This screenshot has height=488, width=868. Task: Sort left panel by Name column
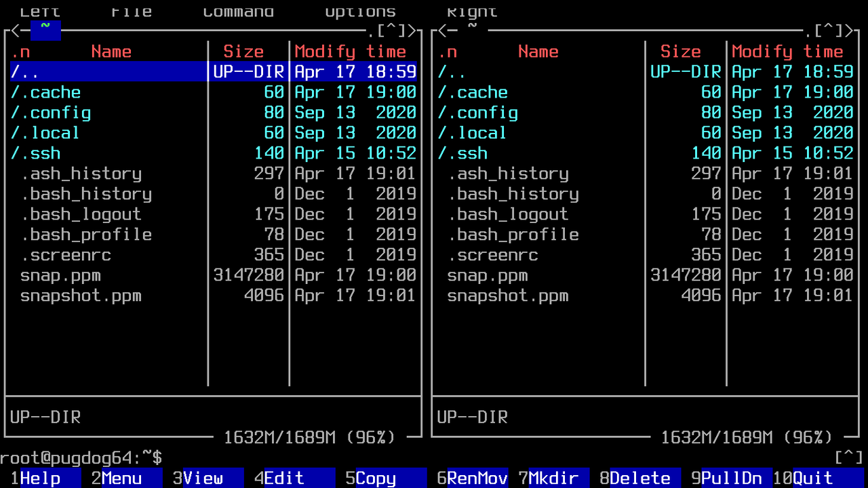click(111, 52)
